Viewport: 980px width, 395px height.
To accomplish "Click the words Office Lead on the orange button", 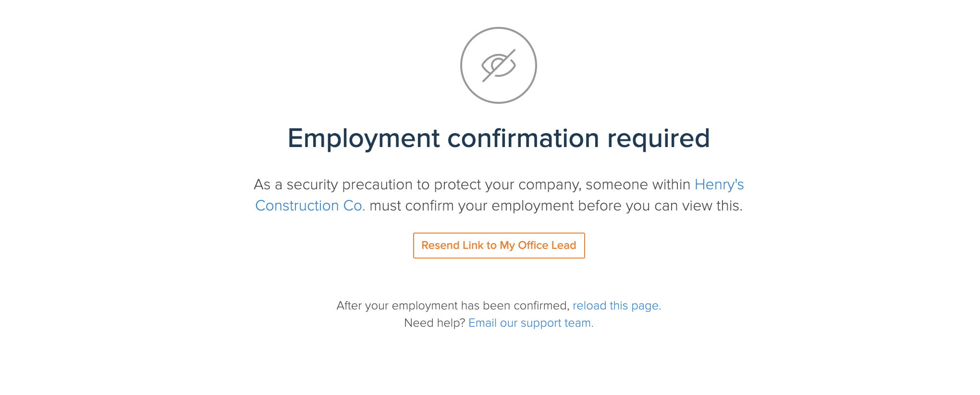I will click(547, 246).
